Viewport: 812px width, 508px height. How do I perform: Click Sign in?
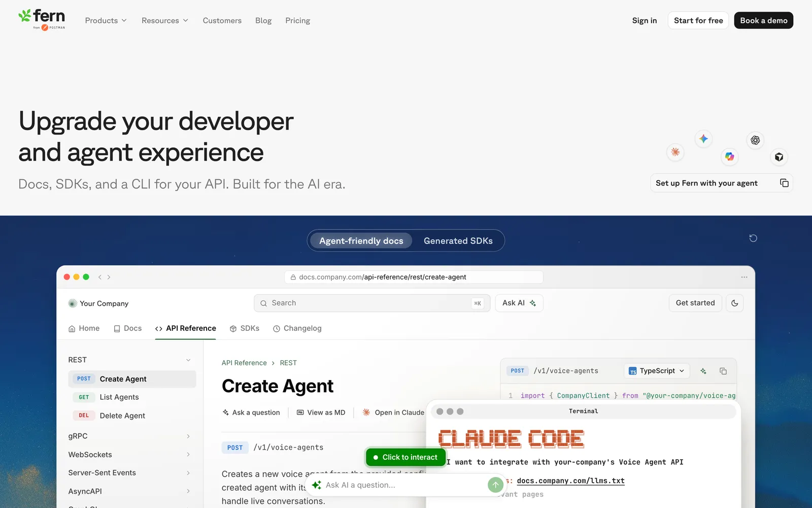(645, 20)
